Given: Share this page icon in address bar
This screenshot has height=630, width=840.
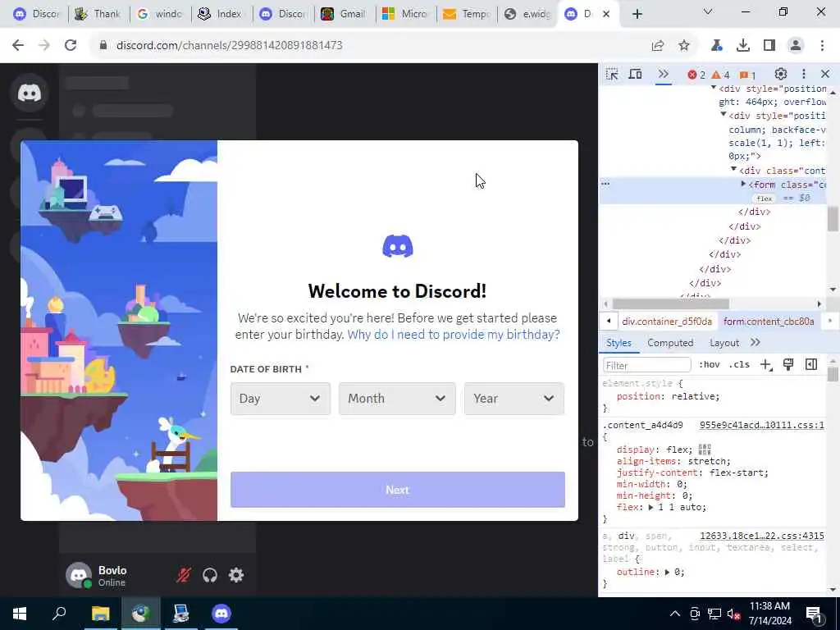Looking at the screenshot, I should tap(658, 46).
